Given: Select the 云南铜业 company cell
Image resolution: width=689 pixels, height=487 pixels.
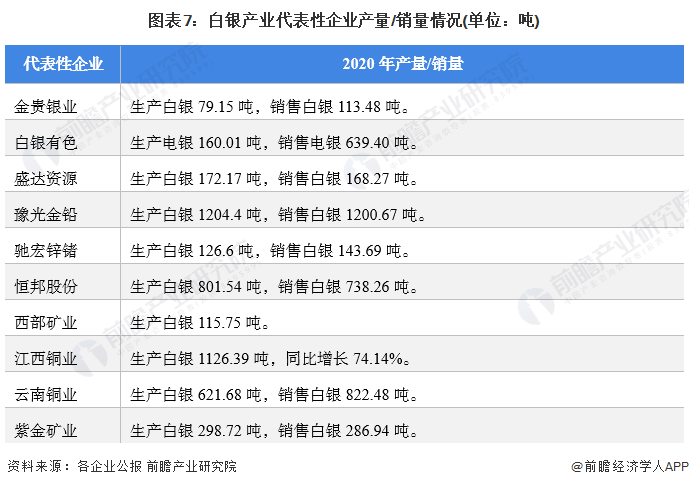Looking at the screenshot, I should [x=48, y=394].
